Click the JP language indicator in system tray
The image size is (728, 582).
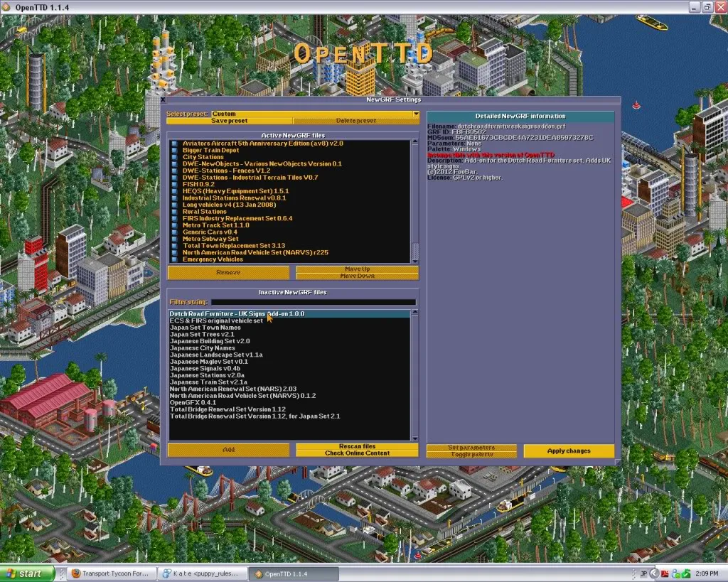pos(643,574)
